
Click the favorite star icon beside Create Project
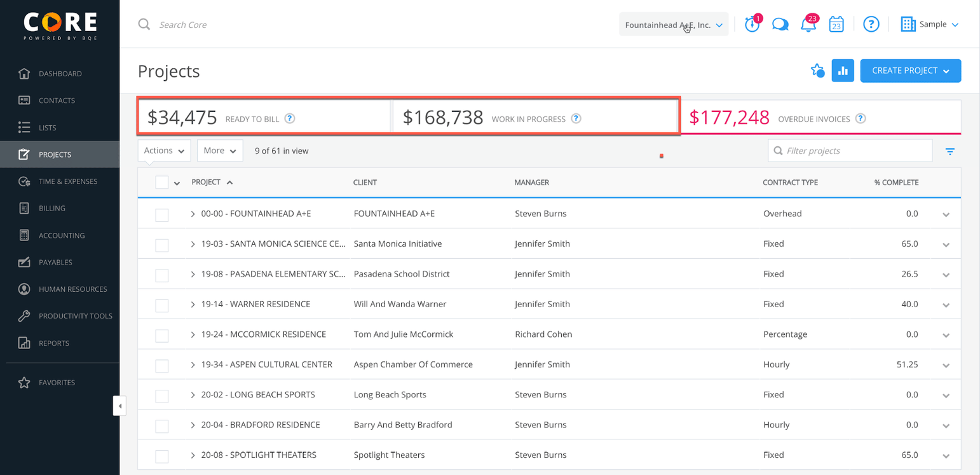[x=817, y=71]
